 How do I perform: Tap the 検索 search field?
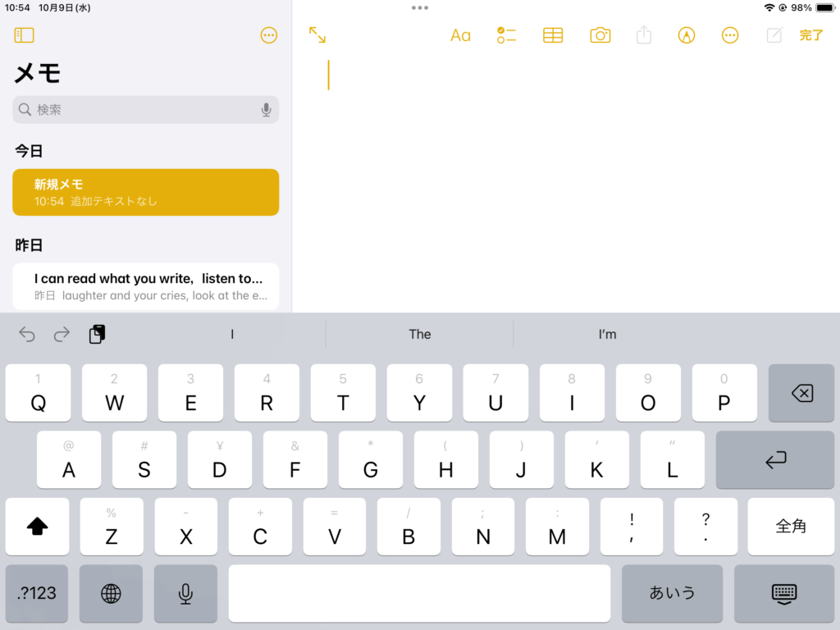coord(139,109)
